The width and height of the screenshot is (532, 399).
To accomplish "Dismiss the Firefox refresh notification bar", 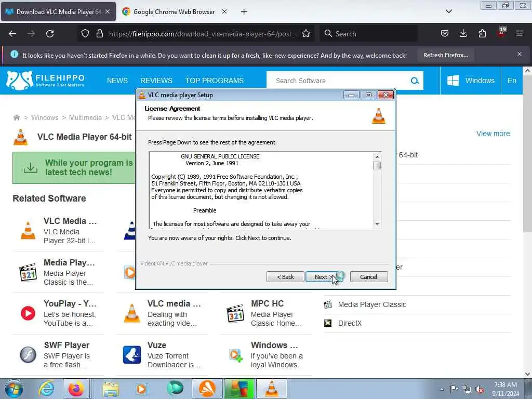I will tap(520, 54).
